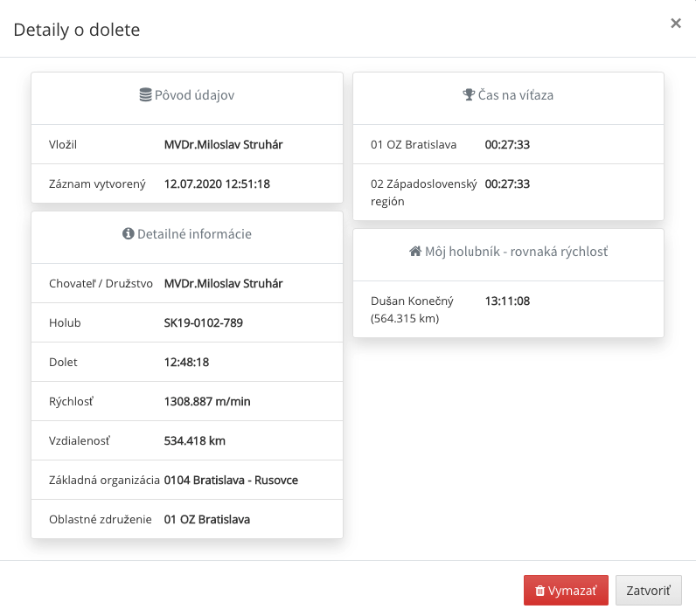Viewport: 696px width, 616px height.
Task: Click the distance value 534.418 km
Action: click(x=194, y=441)
